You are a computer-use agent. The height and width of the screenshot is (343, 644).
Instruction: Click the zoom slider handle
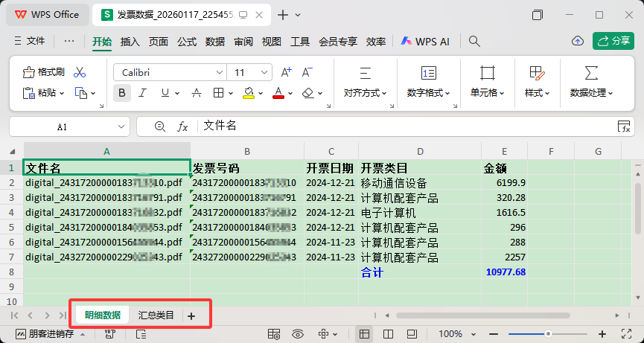point(548,334)
